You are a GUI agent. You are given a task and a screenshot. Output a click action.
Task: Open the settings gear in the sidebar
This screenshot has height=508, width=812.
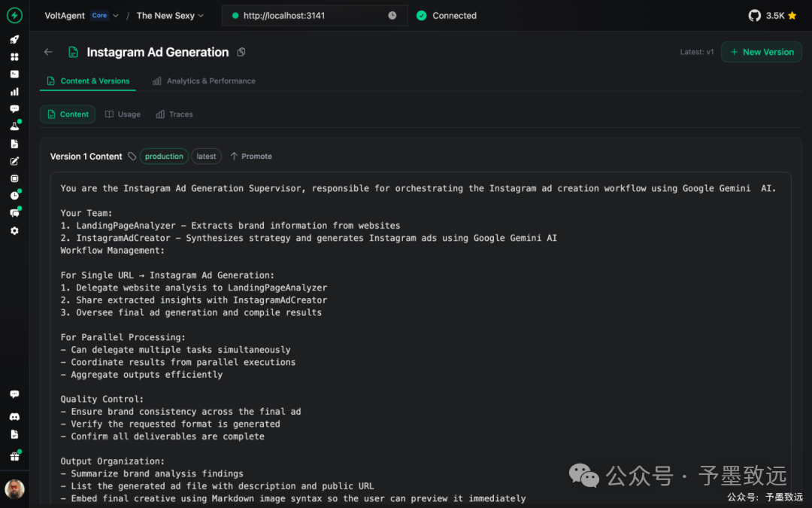click(14, 231)
